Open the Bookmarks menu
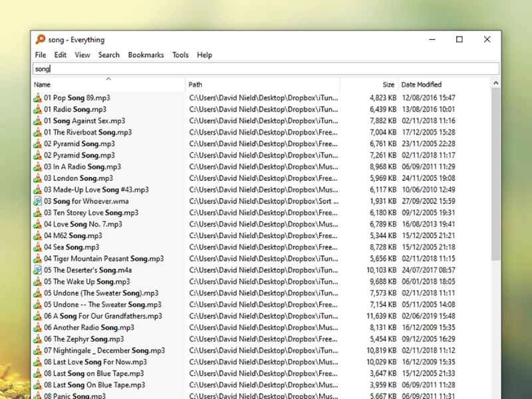This screenshot has height=399, width=532. [146, 55]
